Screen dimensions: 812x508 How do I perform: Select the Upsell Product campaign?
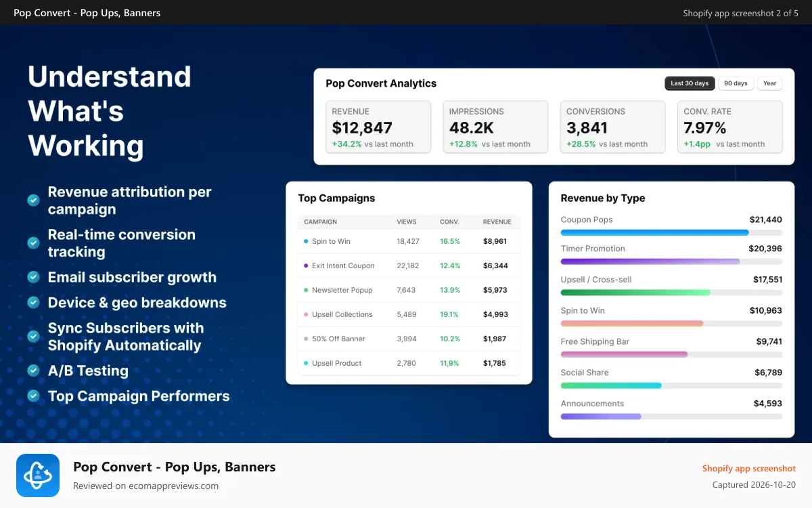coord(409,363)
